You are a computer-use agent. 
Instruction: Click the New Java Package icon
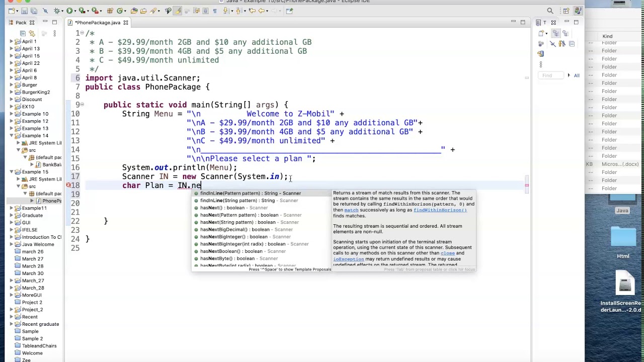point(110,11)
